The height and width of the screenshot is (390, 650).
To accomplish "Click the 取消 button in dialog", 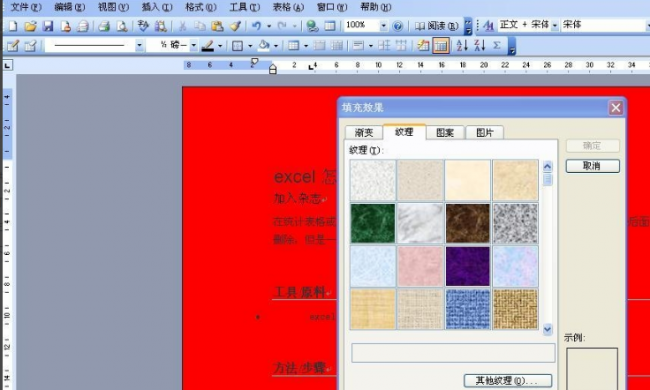I will [x=592, y=166].
